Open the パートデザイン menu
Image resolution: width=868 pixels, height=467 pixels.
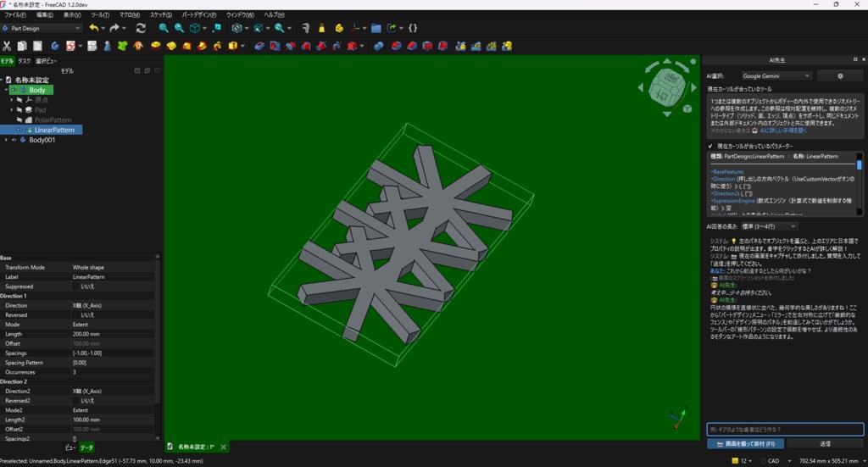[199, 15]
